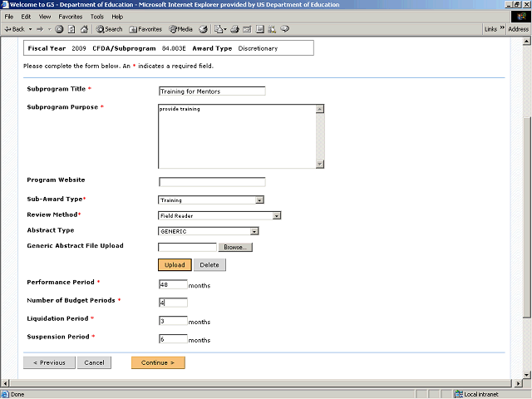
Task: Open the Media pane
Action: click(181, 29)
